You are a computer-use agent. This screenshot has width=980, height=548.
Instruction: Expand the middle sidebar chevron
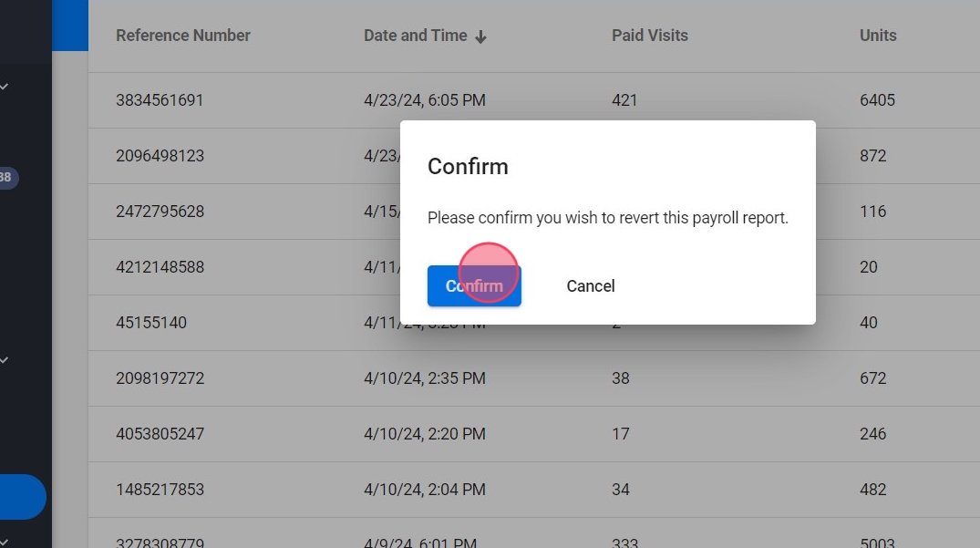5,360
